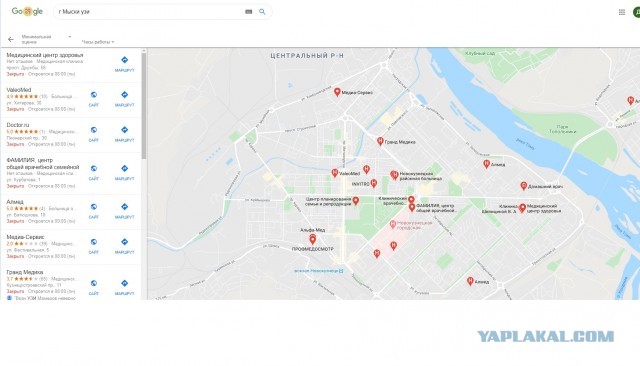Open website icon for ValeoMed listing
This screenshot has width=640, height=366.
[x=93, y=95]
